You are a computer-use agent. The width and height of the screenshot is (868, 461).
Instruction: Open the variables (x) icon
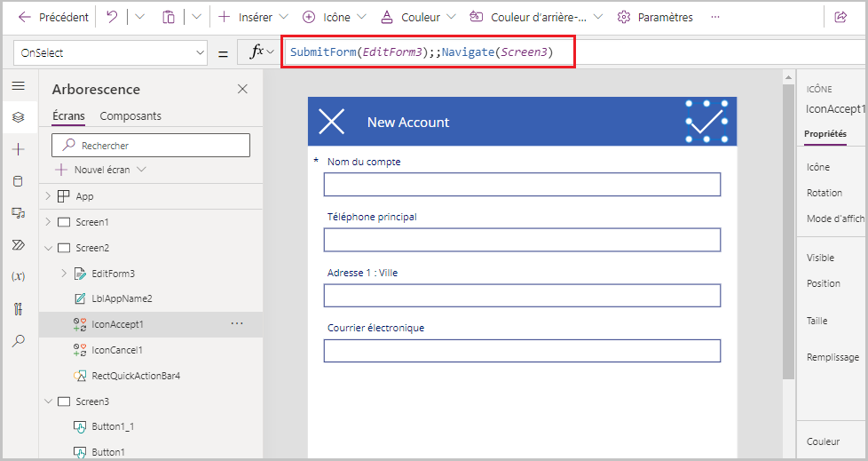coord(19,276)
